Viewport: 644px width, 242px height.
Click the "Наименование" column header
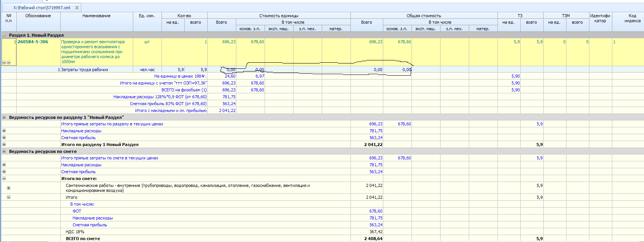pyautogui.click(x=96, y=16)
